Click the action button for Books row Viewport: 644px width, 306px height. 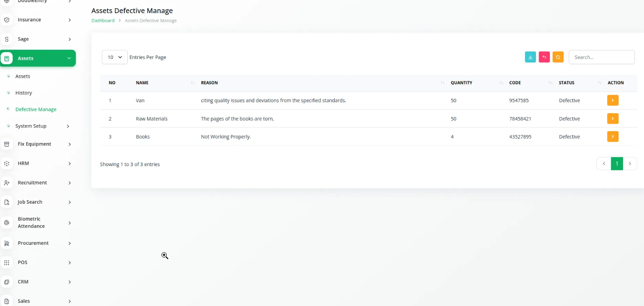coord(612,137)
